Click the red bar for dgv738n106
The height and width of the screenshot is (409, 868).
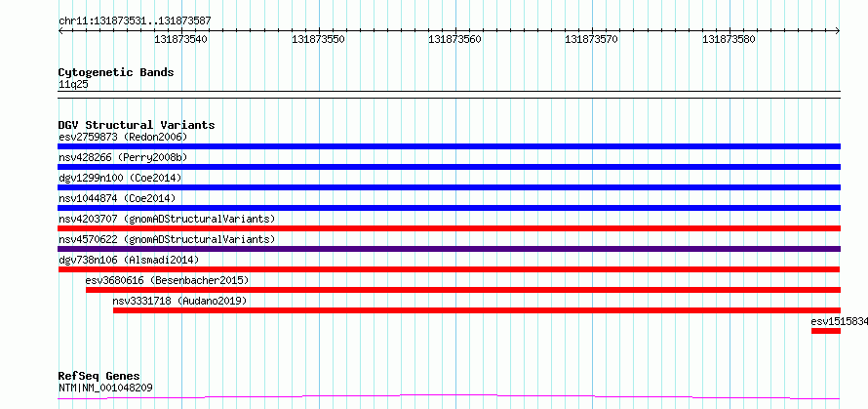click(449, 269)
